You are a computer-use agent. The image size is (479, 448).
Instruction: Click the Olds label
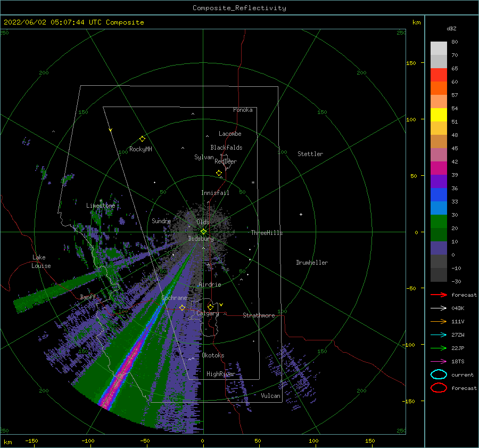point(203,222)
